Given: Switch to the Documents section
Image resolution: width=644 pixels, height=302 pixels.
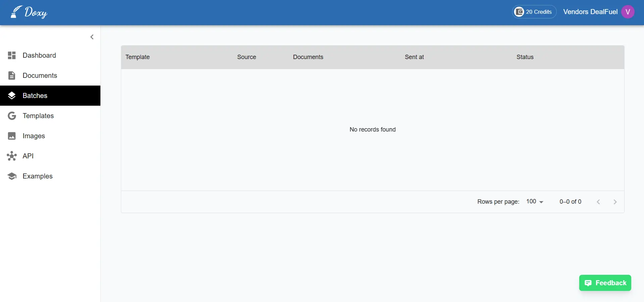Looking at the screenshot, I should point(40,75).
